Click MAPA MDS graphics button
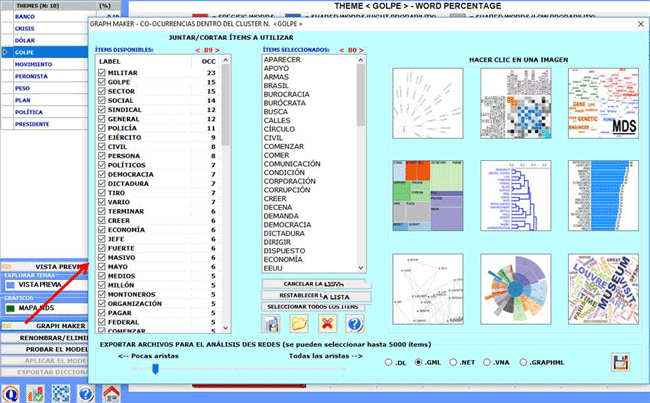Screen dimensions: 650x403 click(46, 308)
